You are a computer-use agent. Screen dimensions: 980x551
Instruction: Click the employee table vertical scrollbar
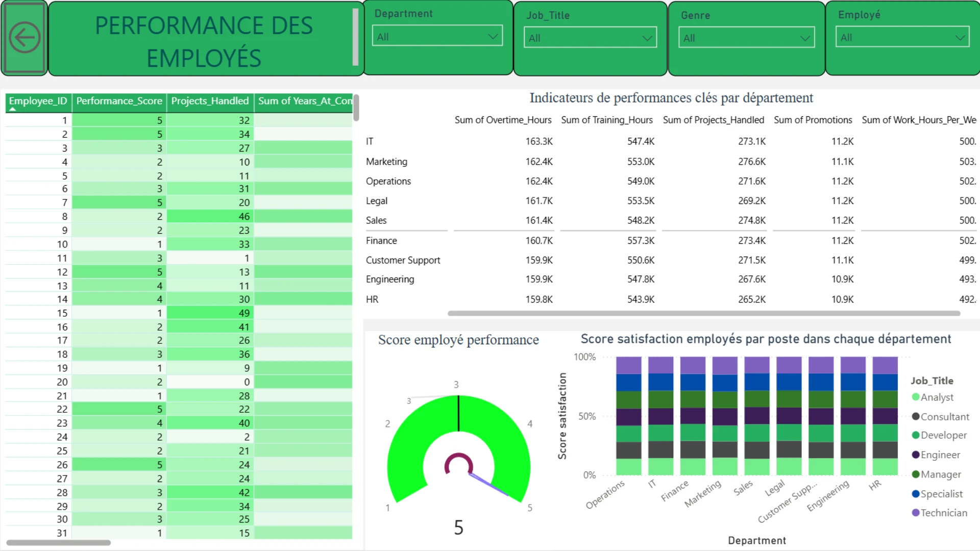pyautogui.click(x=356, y=108)
